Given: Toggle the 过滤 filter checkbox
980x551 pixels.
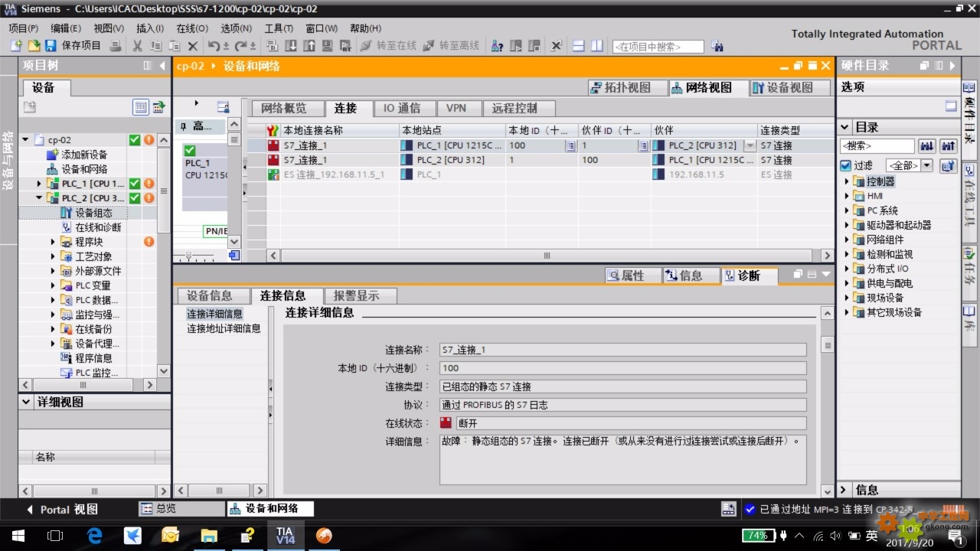Looking at the screenshot, I should coord(845,165).
